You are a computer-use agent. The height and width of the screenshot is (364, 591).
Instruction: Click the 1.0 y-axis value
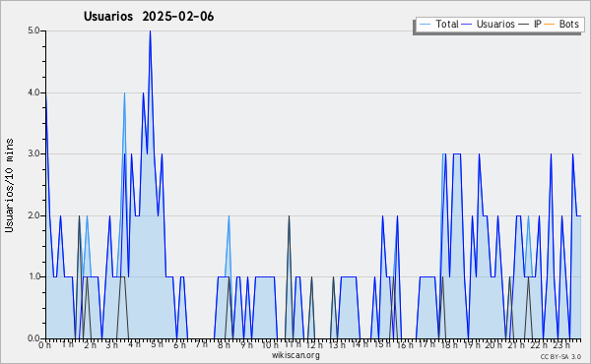coord(33,277)
